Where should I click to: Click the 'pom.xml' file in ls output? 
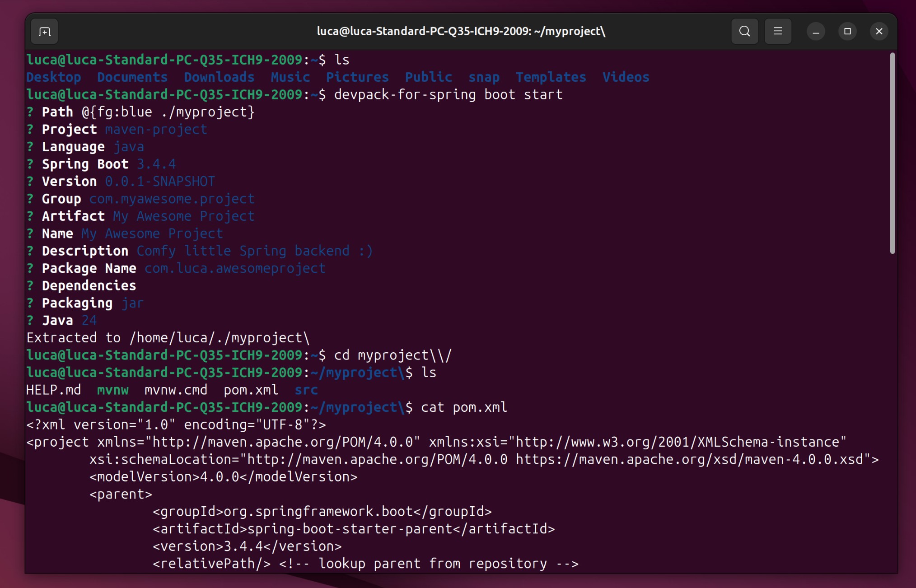[x=251, y=391]
